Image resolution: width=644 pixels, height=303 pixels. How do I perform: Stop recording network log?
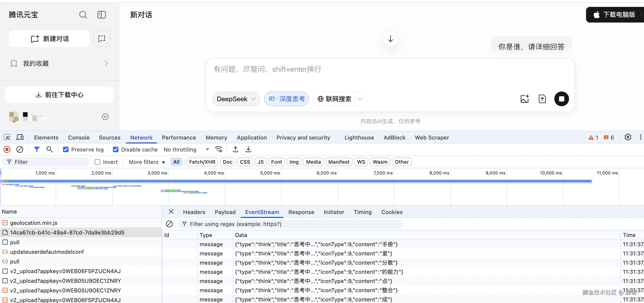7,149
